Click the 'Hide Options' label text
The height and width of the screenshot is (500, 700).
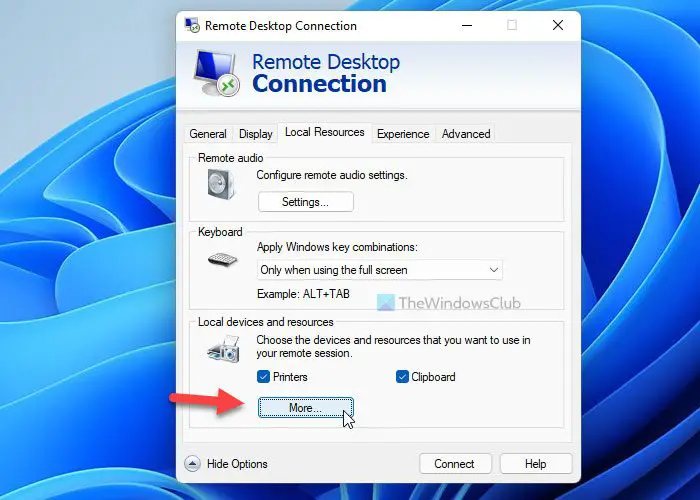237,464
